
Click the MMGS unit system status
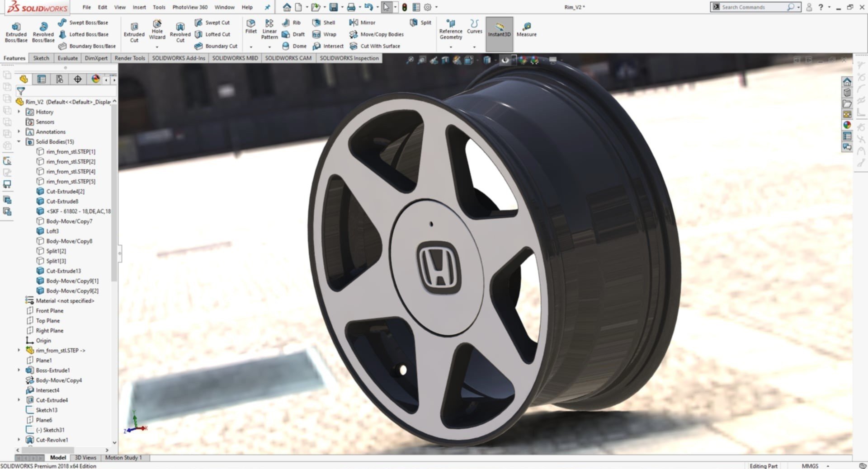(x=810, y=466)
